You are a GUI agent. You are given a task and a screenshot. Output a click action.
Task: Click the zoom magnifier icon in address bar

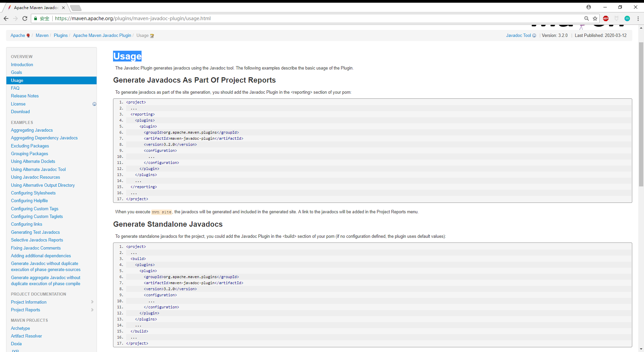click(586, 18)
